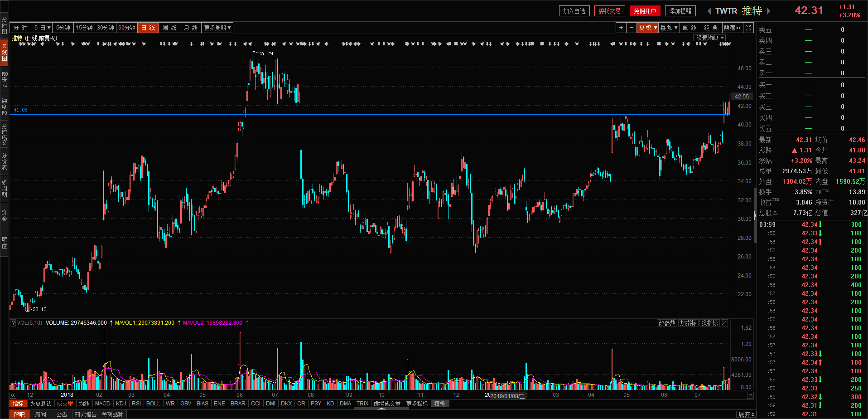Viewport: 868px width, 419px height.
Task: Go to next stock arrow right of 推特
Action: [x=768, y=11]
